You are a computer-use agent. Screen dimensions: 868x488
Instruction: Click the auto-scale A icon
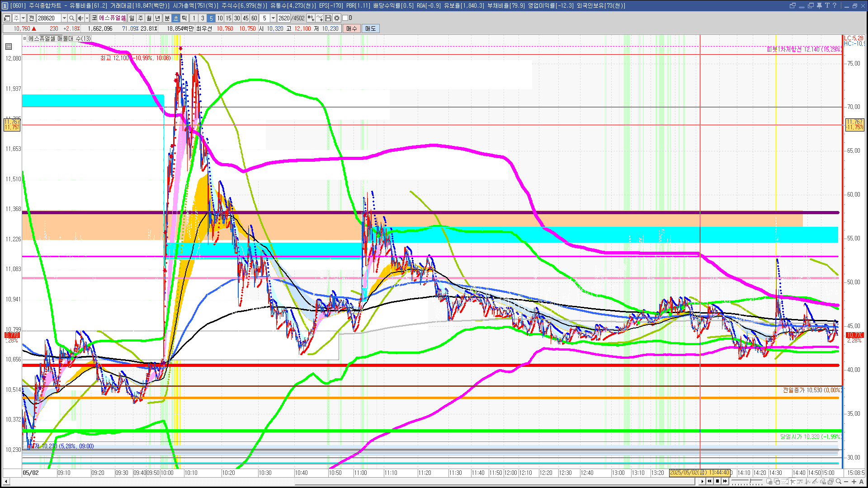click(861, 482)
